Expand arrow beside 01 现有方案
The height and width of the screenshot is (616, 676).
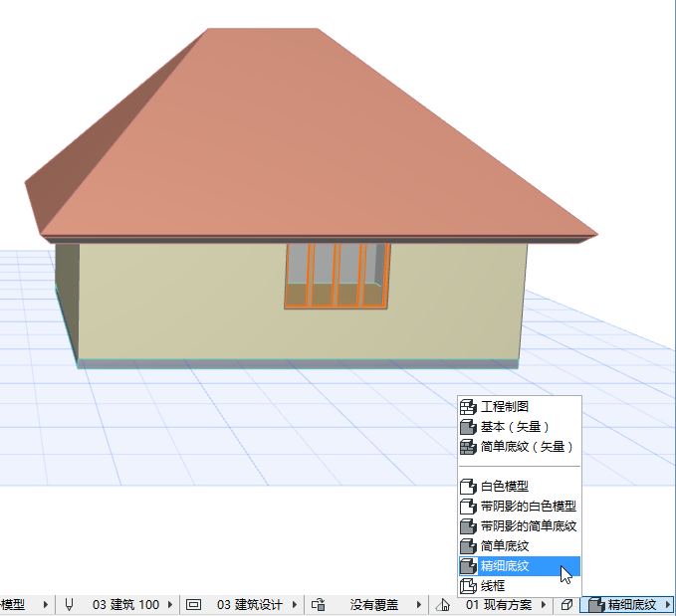click(x=544, y=605)
